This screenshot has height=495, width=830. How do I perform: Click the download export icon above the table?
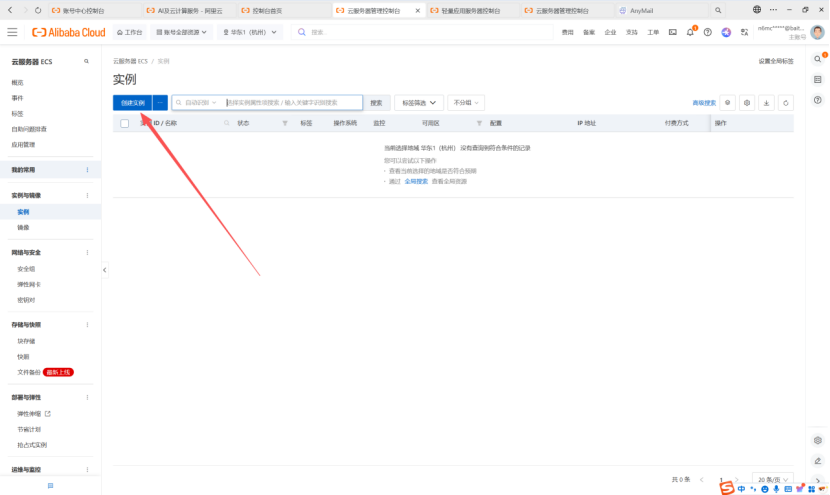[766, 102]
